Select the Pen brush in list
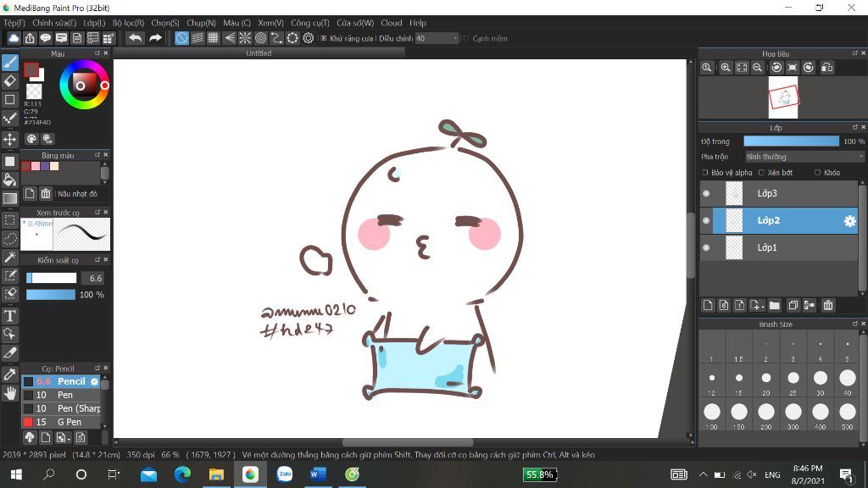The width and height of the screenshot is (868, 488). coord(61,395)
